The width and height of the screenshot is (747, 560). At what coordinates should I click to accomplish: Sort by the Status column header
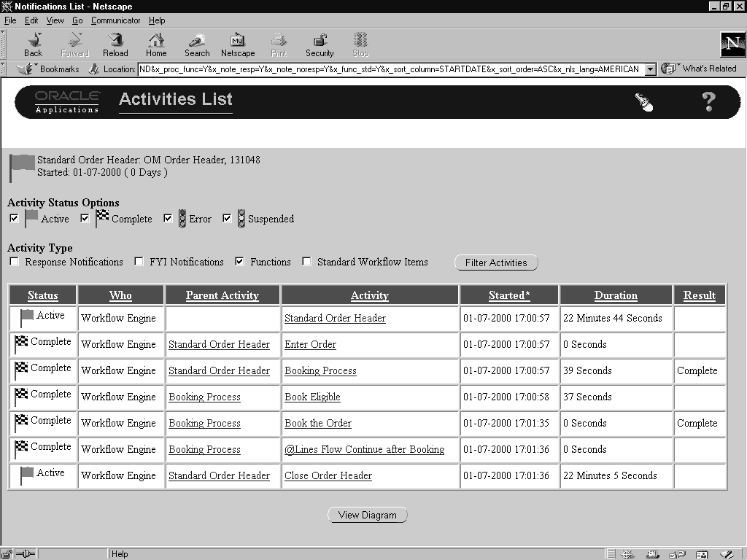coord(43,295)
